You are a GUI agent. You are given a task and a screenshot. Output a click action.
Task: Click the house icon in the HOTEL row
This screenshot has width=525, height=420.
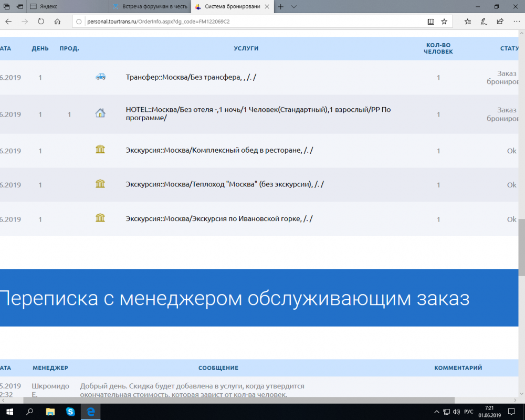tap(100, 112)
